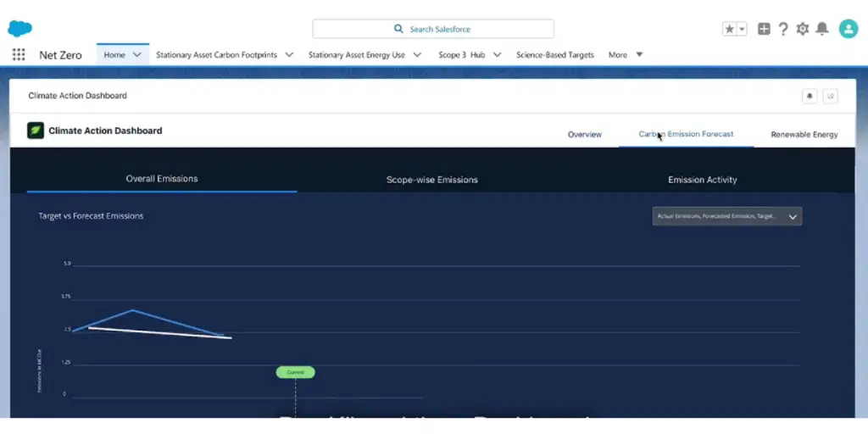Open the Setup gear icon
This screenshot has height=434, width=868.
click(x=803, y=29)
